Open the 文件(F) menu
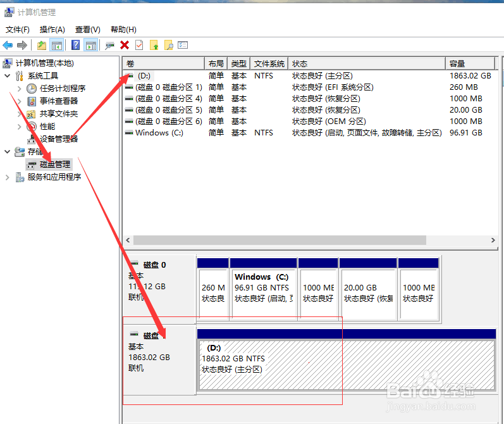 coord(18,30)
